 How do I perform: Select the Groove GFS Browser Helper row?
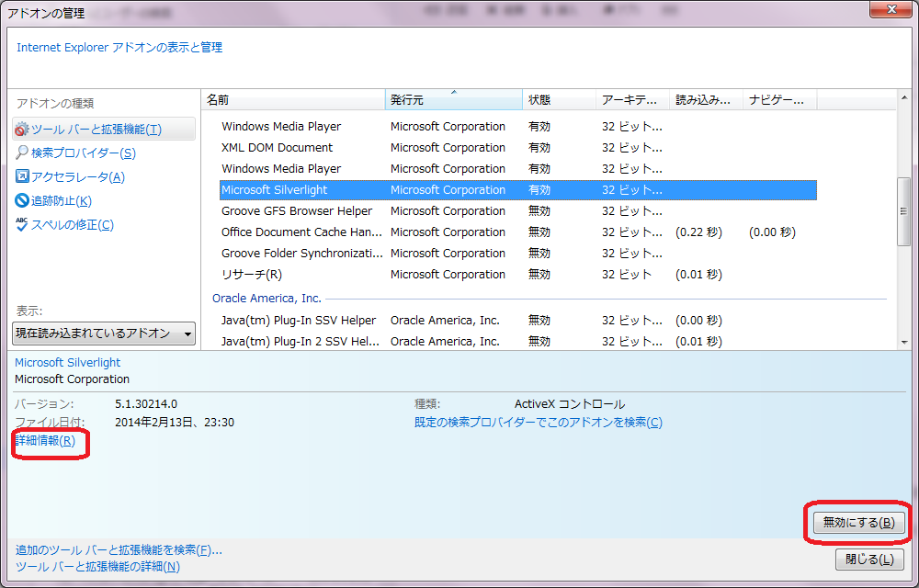coord(518,210)
